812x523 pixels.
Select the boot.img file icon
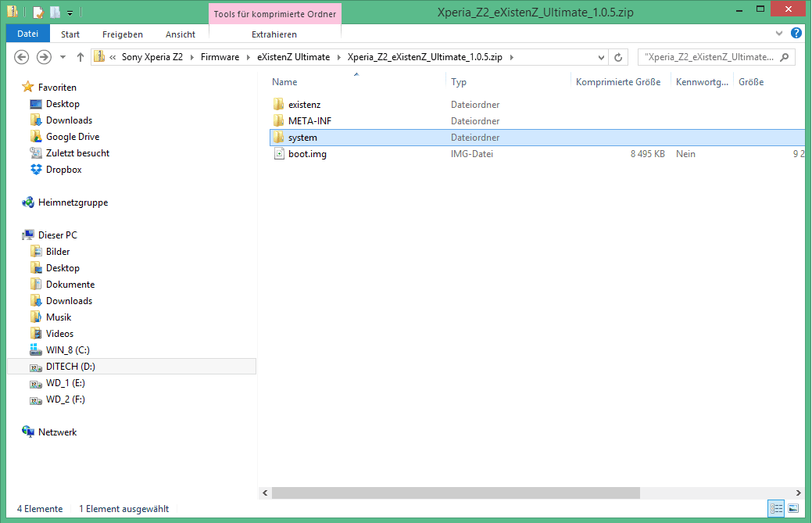[x=278, y=154]
